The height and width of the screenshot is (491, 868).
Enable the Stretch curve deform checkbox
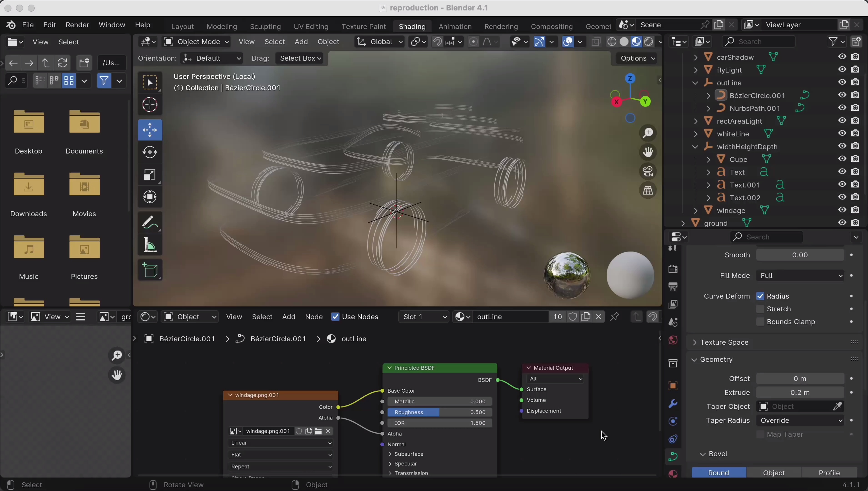tap(760, 309)
